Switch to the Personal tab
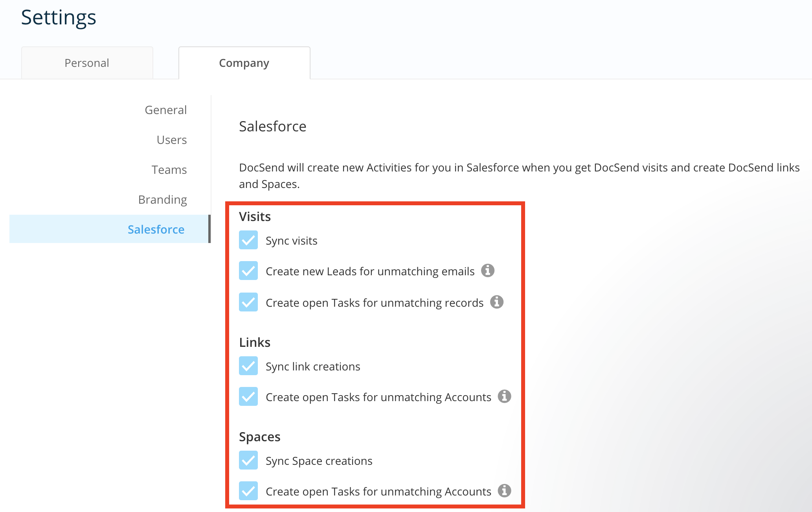Screen dimensions: 812x512 [87, 63]
